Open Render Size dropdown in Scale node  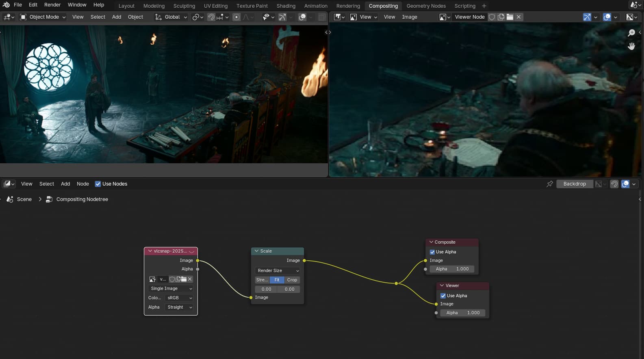(x=278, y=270)
